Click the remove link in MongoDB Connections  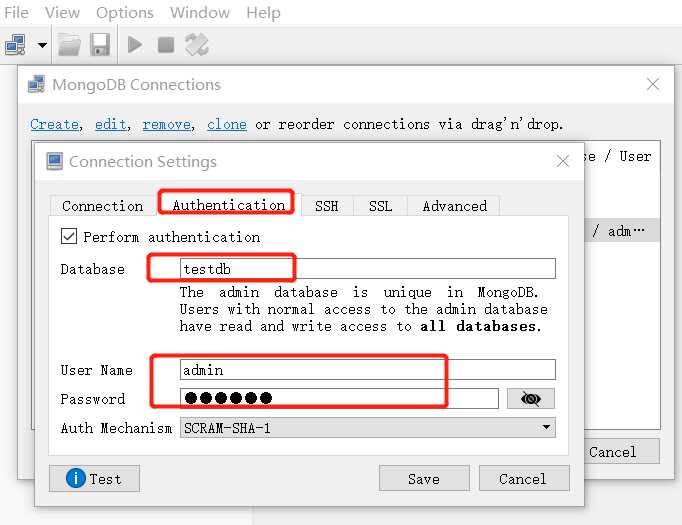167,124
